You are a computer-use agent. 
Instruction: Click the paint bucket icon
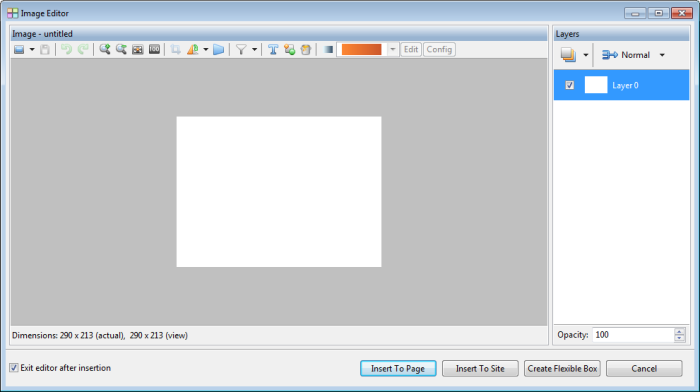click(x=306, y=50)
